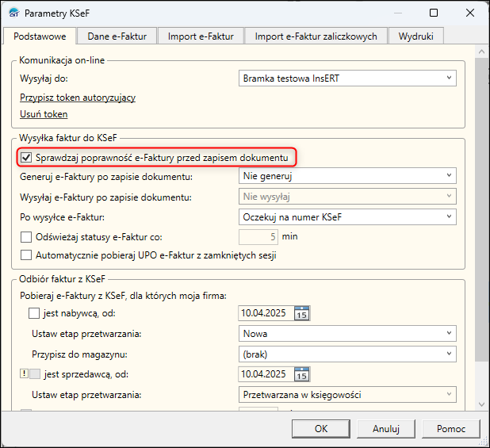This screenshot has width=490, height=448.
Task: Click the Parametry KSeF title bar icon
Action: click(13, 13)
